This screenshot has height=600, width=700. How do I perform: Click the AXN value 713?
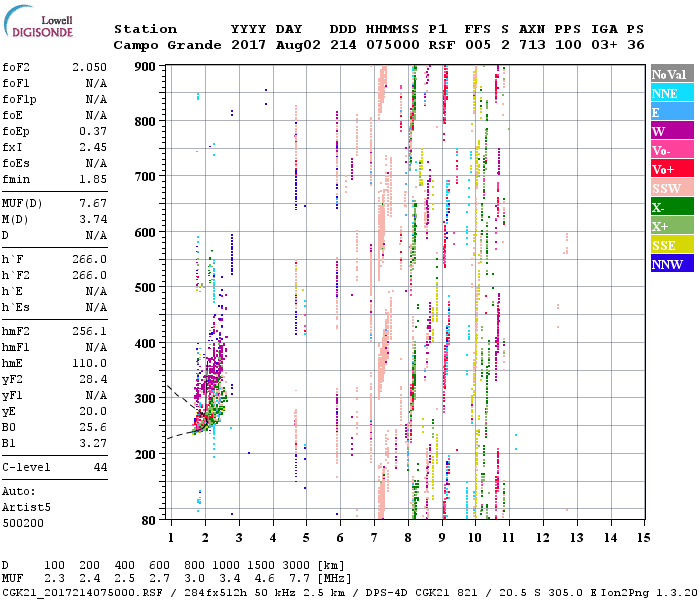point(532,45)
